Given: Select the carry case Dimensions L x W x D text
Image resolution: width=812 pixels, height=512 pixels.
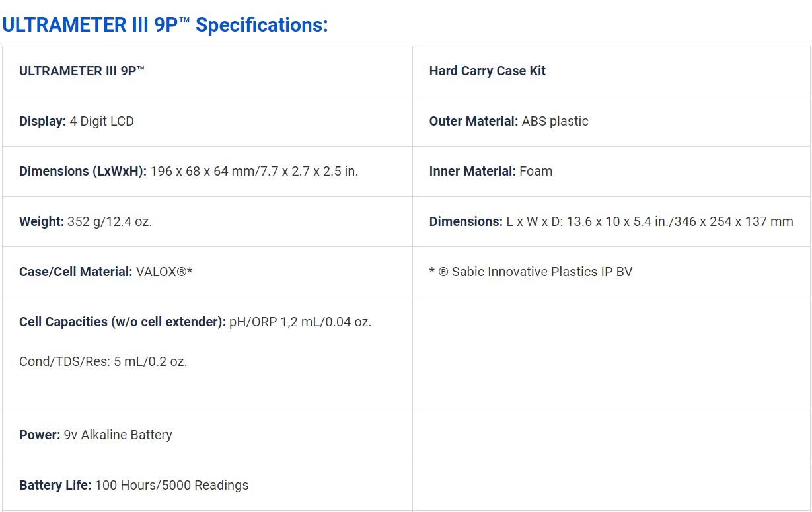Looking at the screenshot, I should tap(611, 221).
